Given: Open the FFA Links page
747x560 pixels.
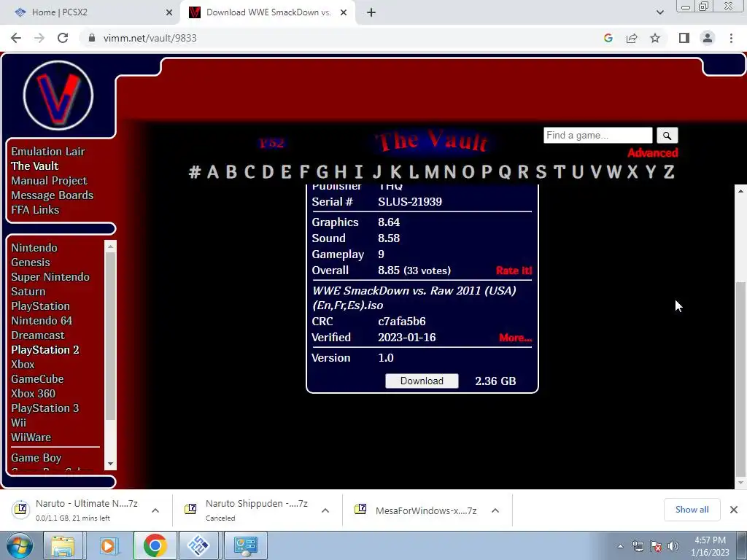Looking at the screenshot, I should click(35, 210).
